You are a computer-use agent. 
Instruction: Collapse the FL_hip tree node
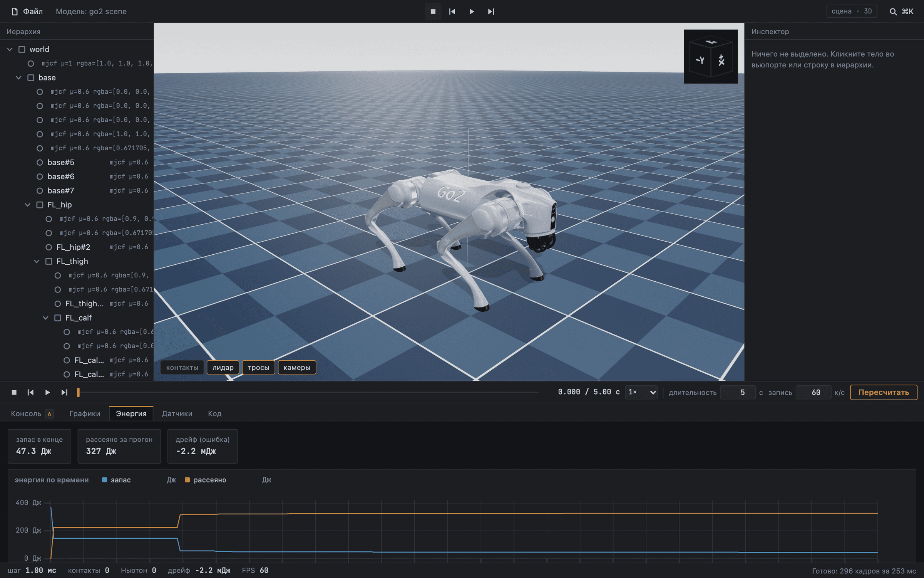pyautogui.click(x=28, y=205)
